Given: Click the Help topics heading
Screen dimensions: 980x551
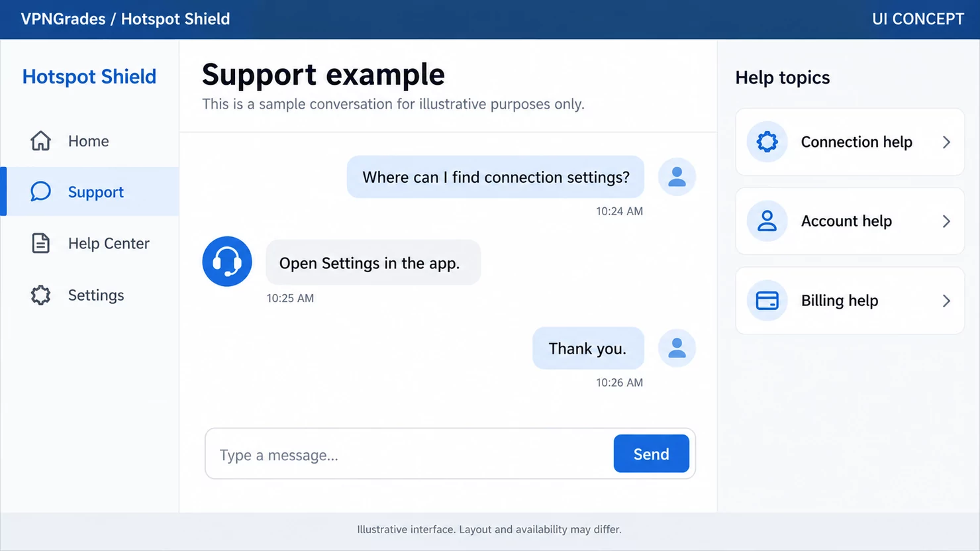Looking at the screenshot, I should 782,77.
